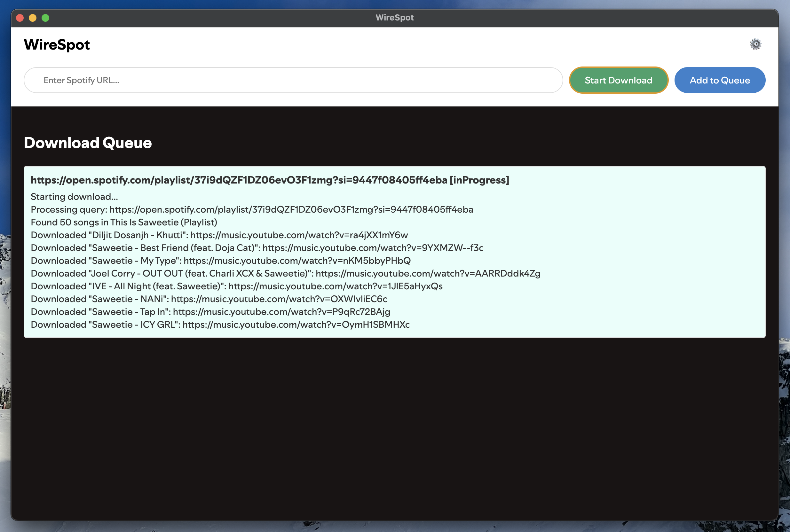Click the Diljit Dosanjh Khutti YouTube link

(299, 235)
